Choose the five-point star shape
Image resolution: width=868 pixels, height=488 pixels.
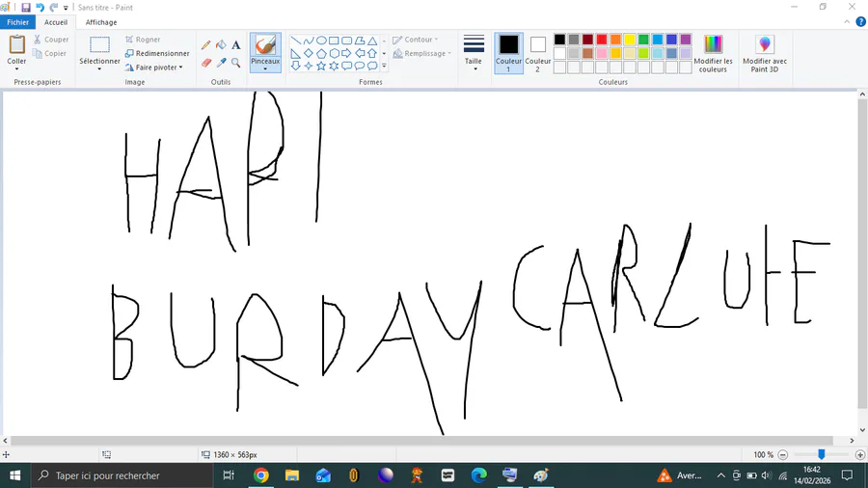pyautogui.click(x=321, y=66)
